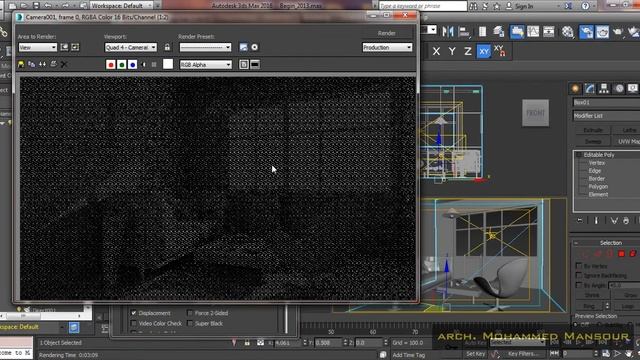Screen dimensions: 640x360
Task: Toggle the green channel display
Action: pos(122,64)
